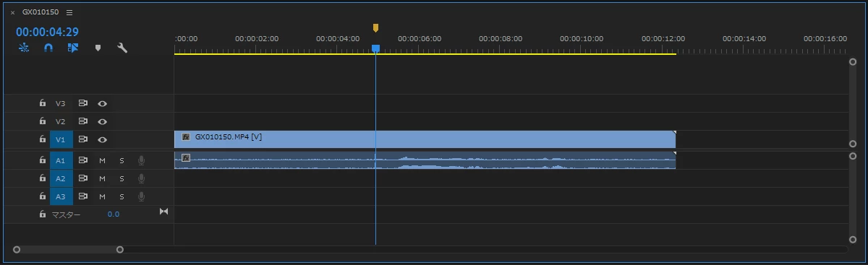
Task: Toggle track lock for A2
Action: (x=42, y=178)
